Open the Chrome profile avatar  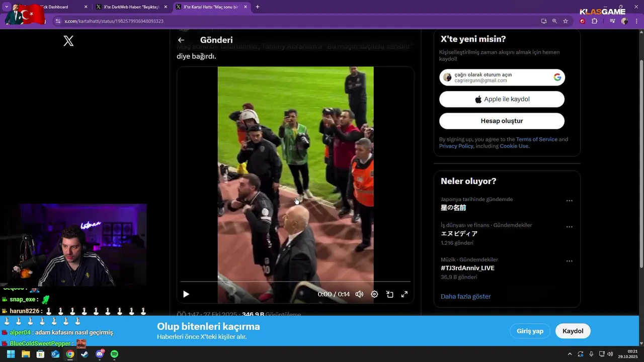[x=624, y=21]
